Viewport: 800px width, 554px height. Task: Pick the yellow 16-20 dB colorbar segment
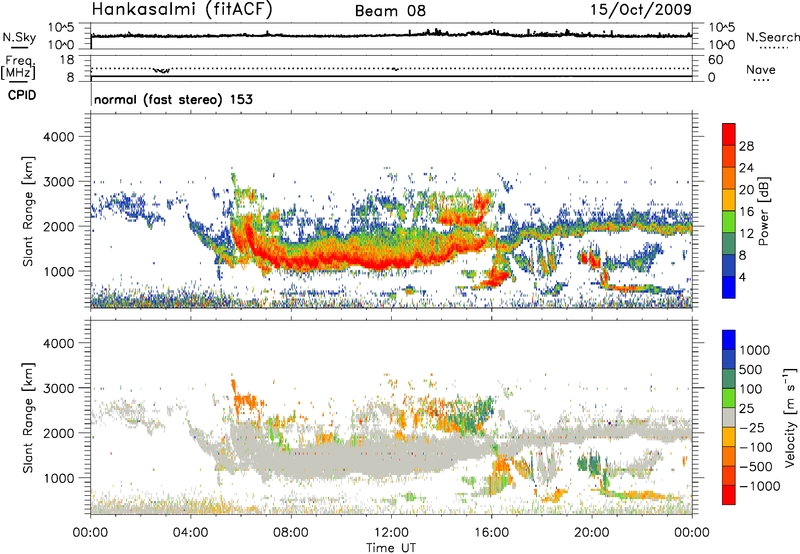tap(729, 200)
